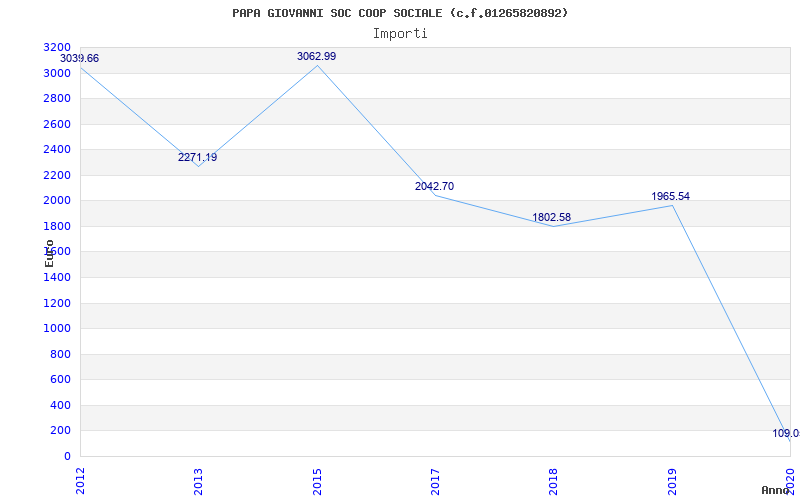Select data label 3062.99
Image resolution: width=800 pixels, height=500 pixels.
pyautogui.click(x=316, y=57)
